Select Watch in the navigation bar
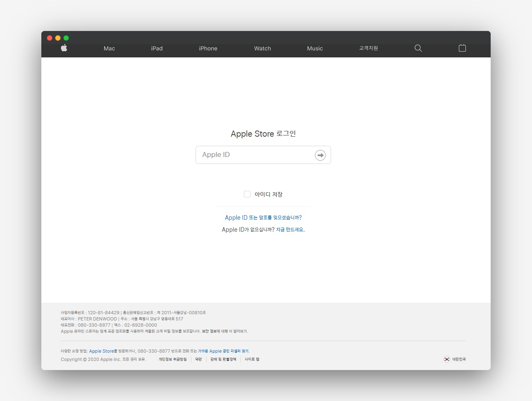 click(x=262, y=48)
